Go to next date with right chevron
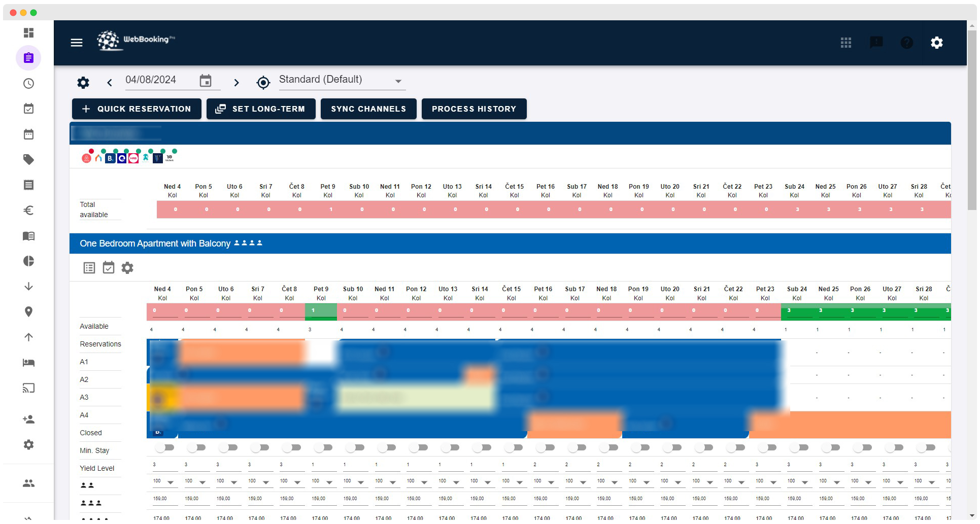 click(x=236, y=82)
